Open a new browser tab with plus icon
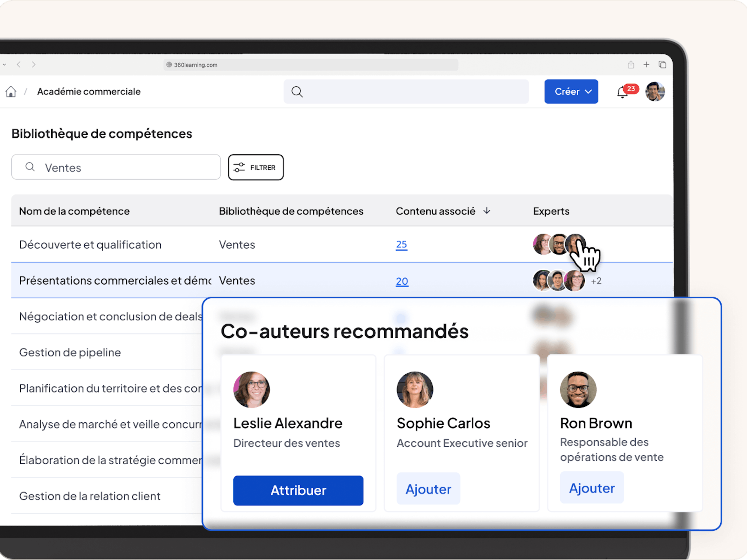Screen dimensions: 747x560 tap(646, 64)
